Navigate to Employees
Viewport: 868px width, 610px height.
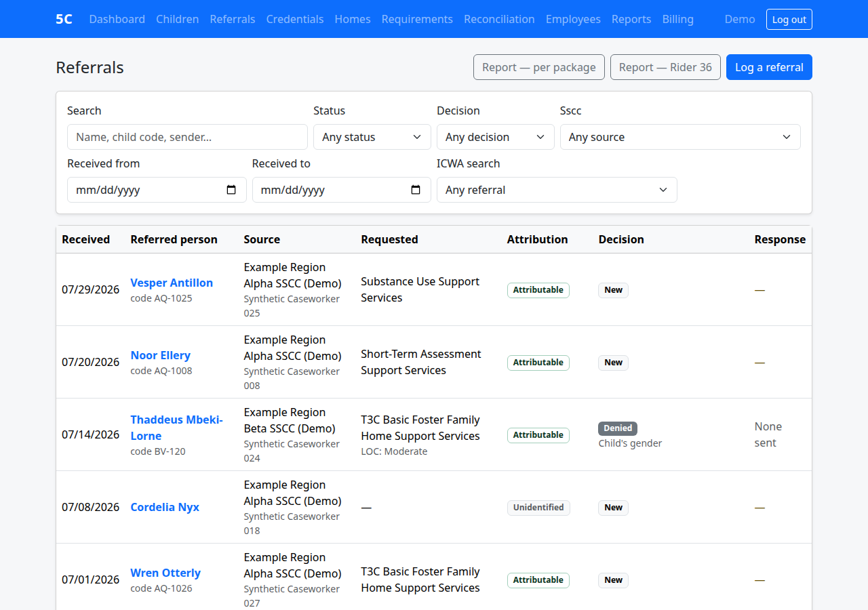(573, 19)
